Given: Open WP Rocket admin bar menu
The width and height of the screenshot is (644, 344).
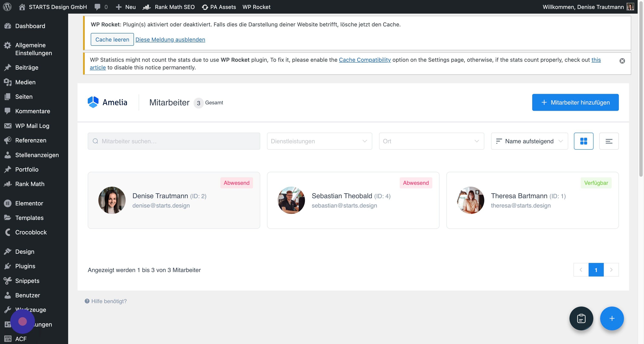Looking at the screenshot, I should coord(256,7).
